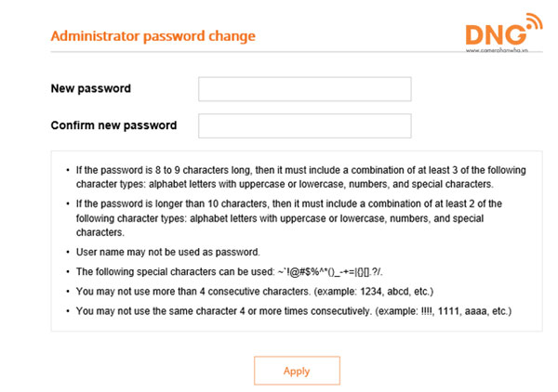
Task: Click the DNG logo letters
Action: [493, 35]
